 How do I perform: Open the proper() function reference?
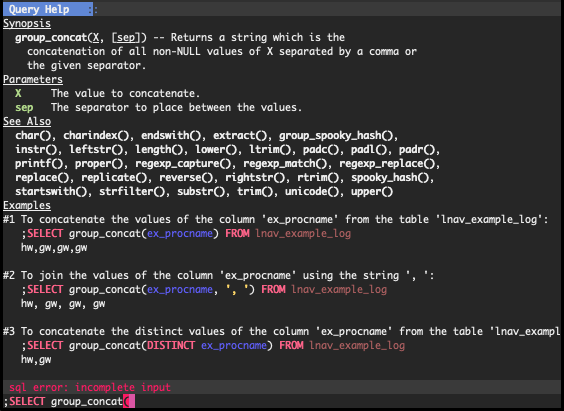[99, 164]
